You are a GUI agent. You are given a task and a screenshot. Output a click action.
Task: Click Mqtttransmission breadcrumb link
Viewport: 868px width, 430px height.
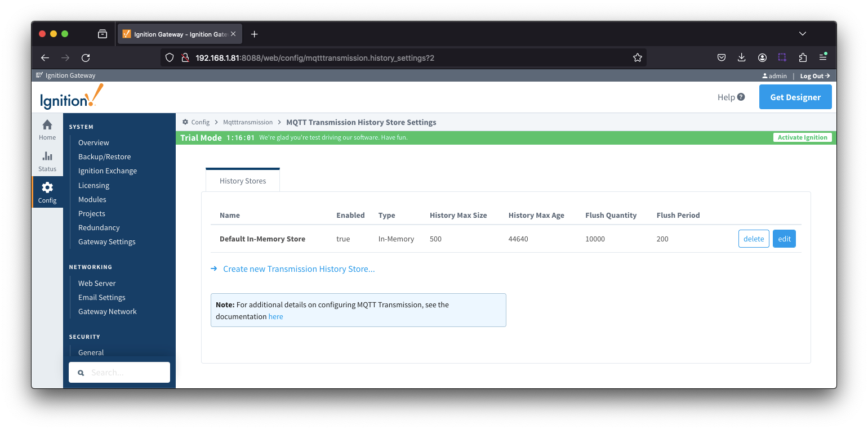(x=248, y=122)
